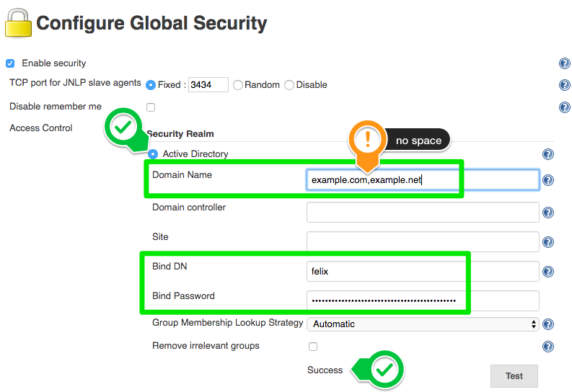This screenshot has width=572, height=392.
Task: Focus the Domain controller text field
Action: [423, 213]
